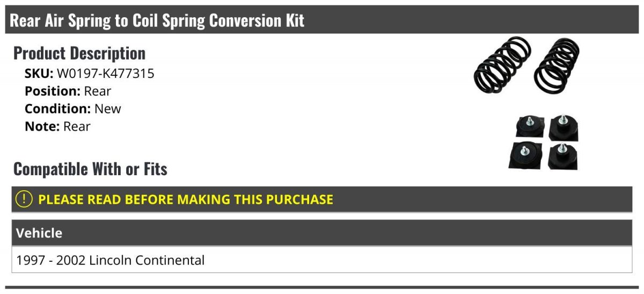
Task: Click the top-right spring mount image
Action: 563,128
